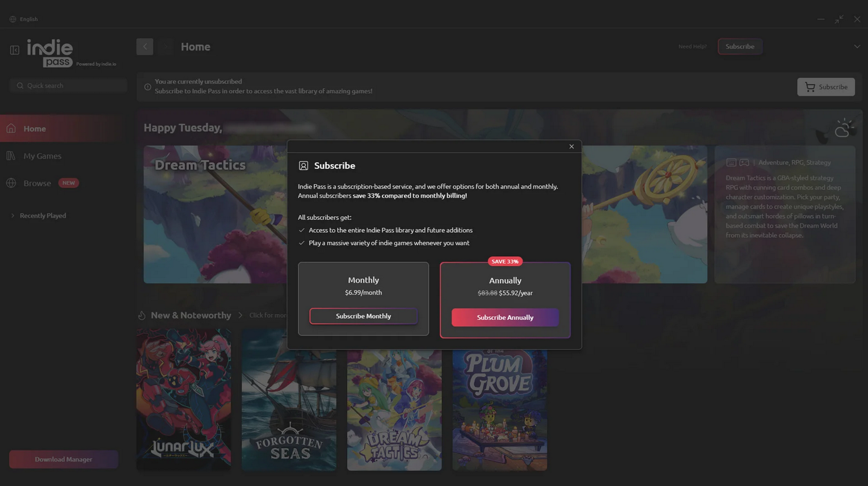
Task: Click the controller support icon in game info
Action: (744, 162)
